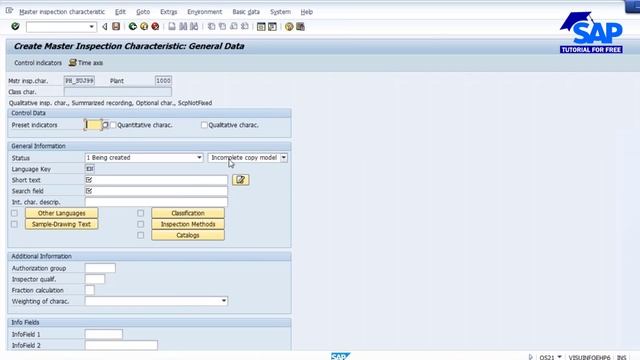
Task: Click the collapse command field triangle
Action: click(105, 27)
